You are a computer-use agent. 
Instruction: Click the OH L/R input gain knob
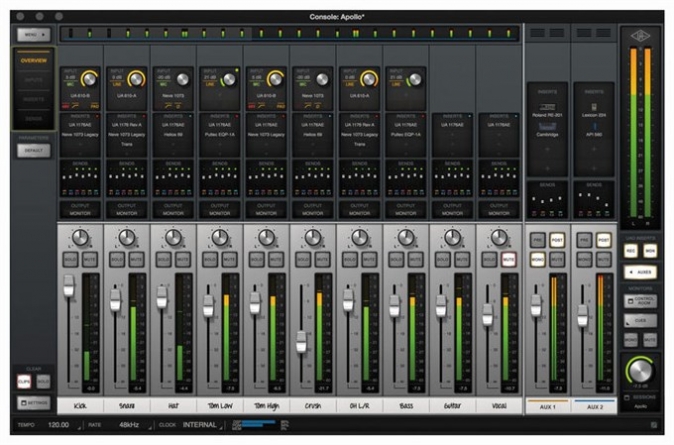click(368, 79)
